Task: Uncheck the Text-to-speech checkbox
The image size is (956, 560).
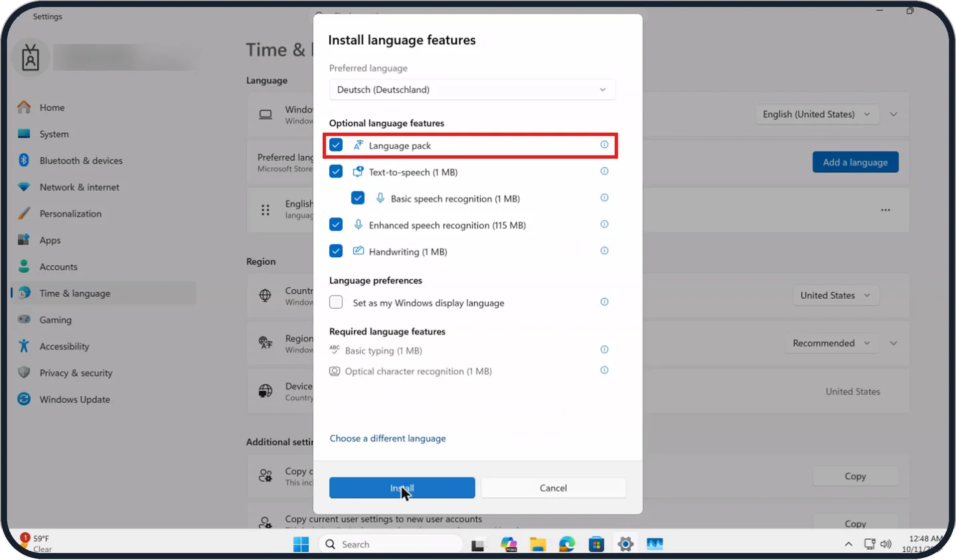Action: 336,171
